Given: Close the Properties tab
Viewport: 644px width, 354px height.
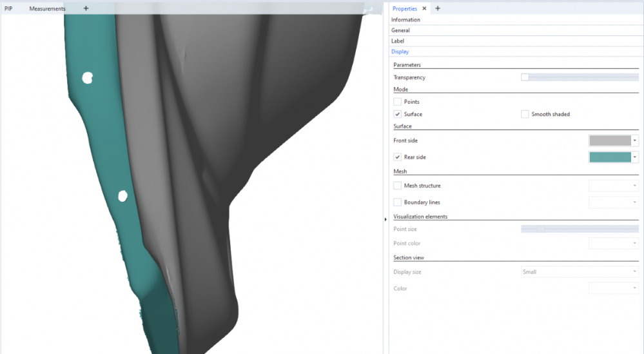Looking at the screenshot, I should point(424,8).
